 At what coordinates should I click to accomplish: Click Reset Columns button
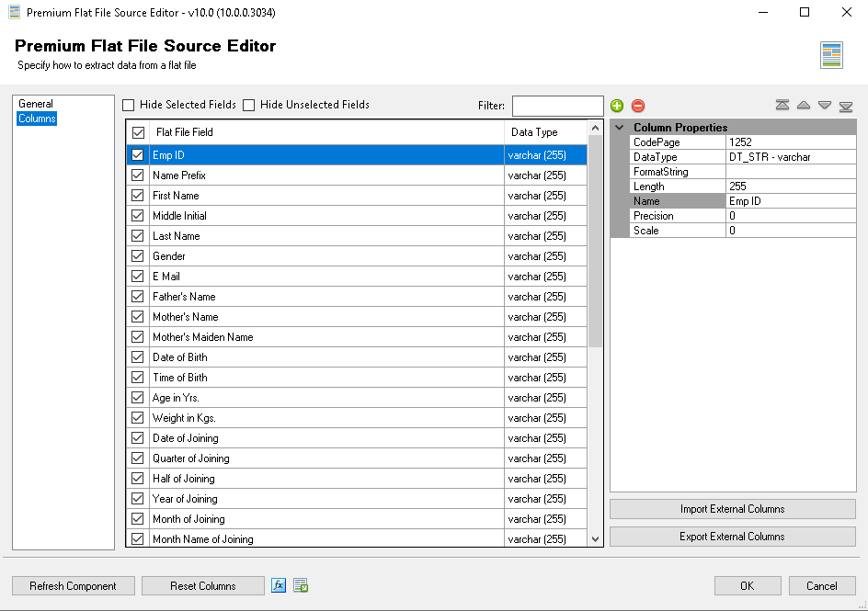coord(202,585)
